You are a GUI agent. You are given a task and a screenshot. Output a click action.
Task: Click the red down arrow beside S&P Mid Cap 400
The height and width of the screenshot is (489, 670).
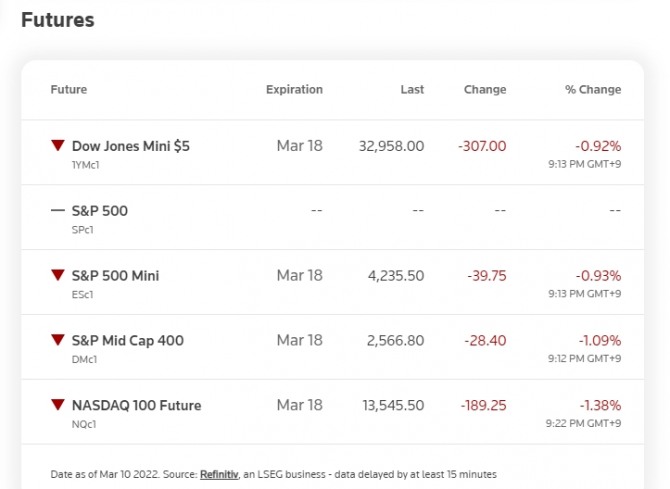pos(58,340)
